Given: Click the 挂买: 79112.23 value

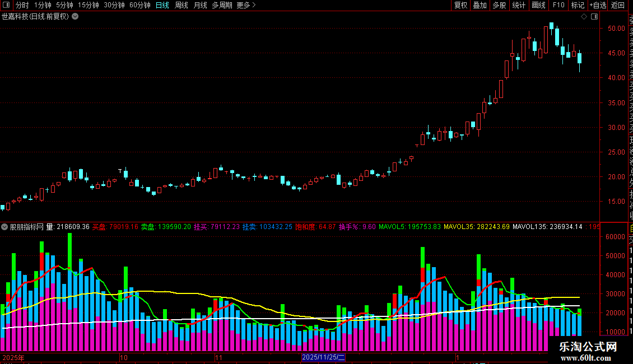Looking at the screenshot, I should (216, 227).
